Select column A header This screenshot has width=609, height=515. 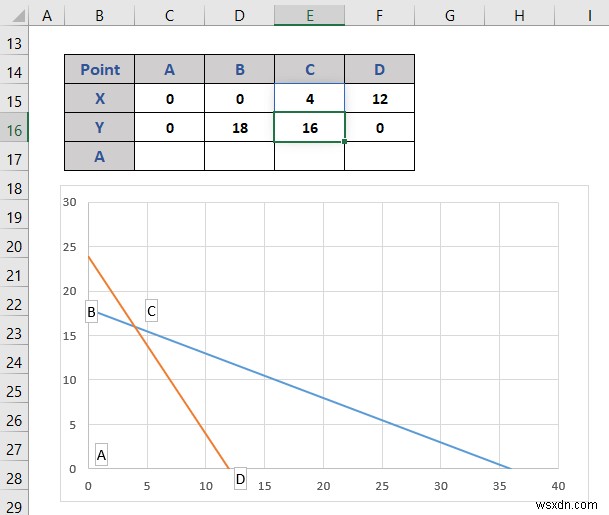coord(47,16)
